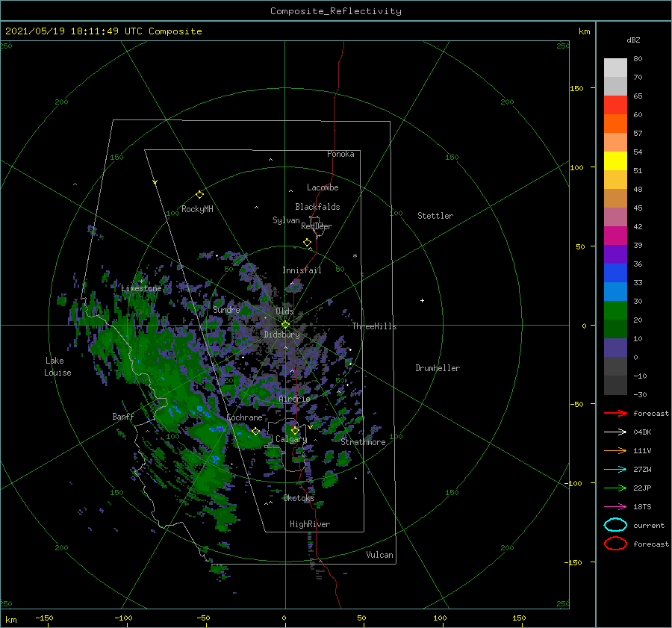Screen dimensions: 672x628
Task: Click the Okotoks label
Action: click(x=299, y=498)
